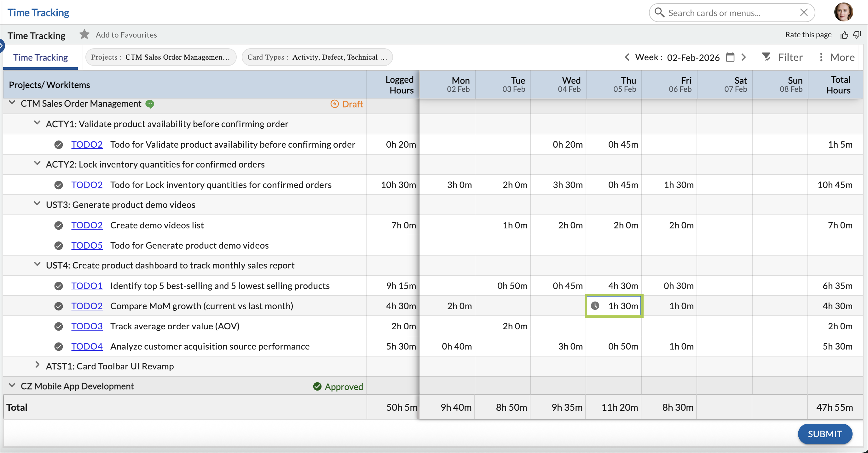Screen dimensions: 868x453
Task: Open the week calendar picker icon
Action: coord(730,57)
